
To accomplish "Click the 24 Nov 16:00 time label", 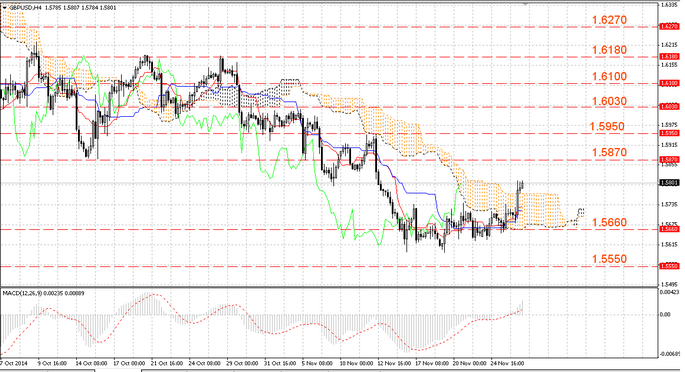I will 507,363.
